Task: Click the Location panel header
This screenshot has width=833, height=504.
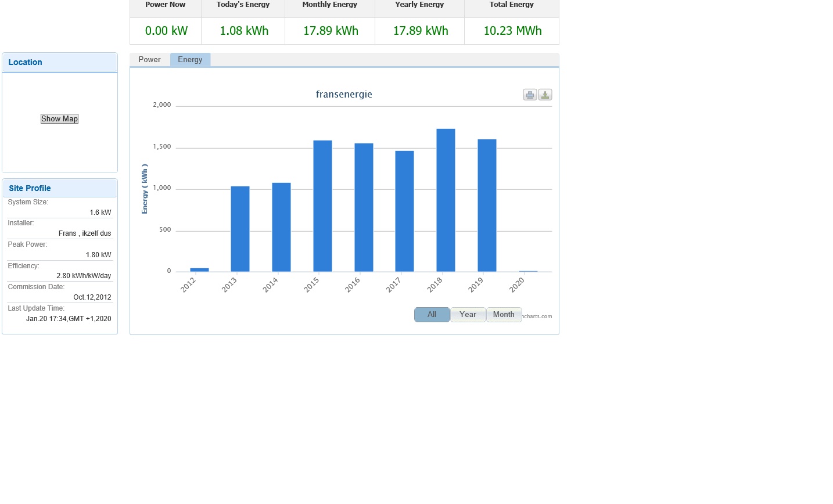Action: (60, 62)
